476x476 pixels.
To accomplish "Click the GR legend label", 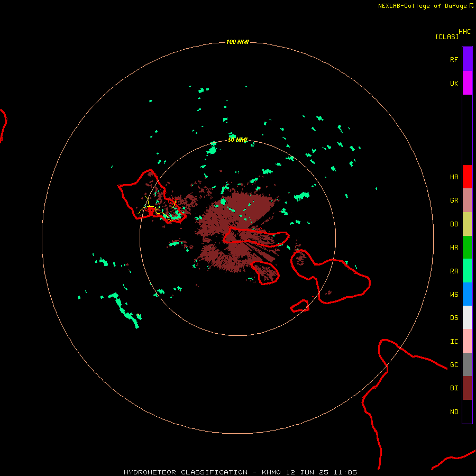I will (454, 200).
